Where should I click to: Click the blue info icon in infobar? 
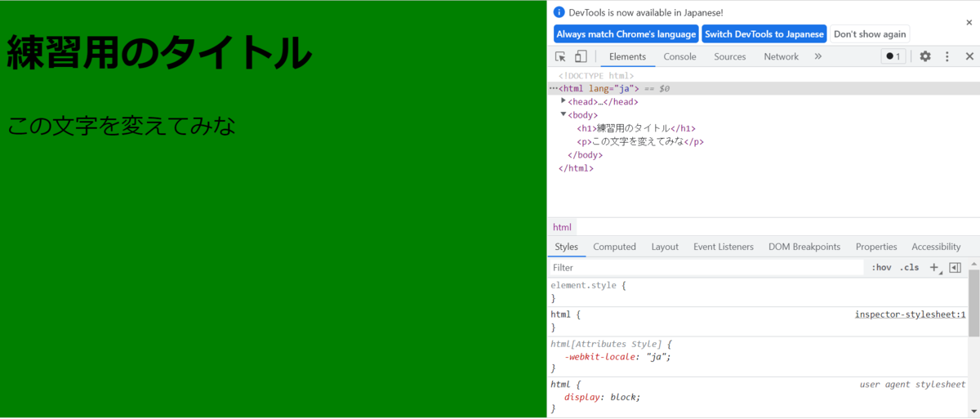559,12
